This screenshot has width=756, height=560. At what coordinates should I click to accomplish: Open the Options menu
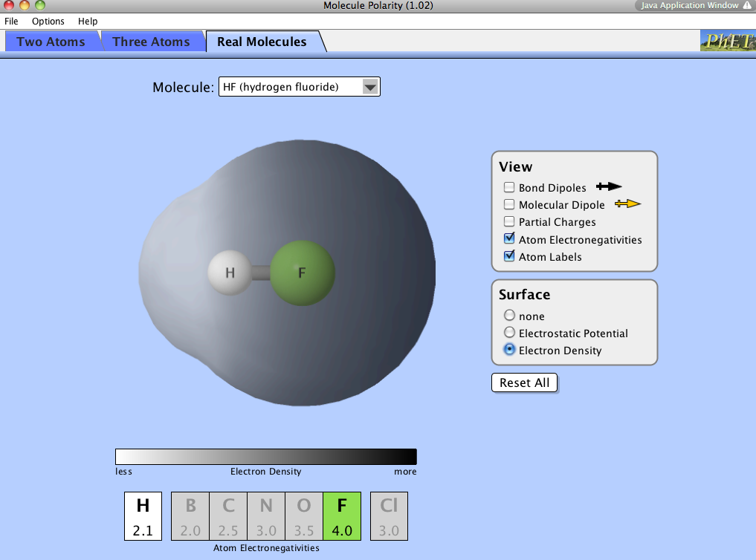48,22
